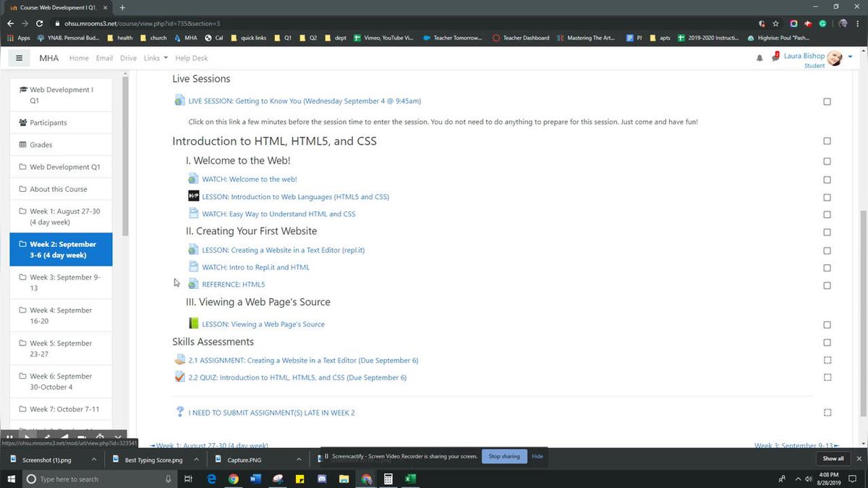
Task: Select Week 3: September 9-13 in the sidebar
Action: (61, 282)
